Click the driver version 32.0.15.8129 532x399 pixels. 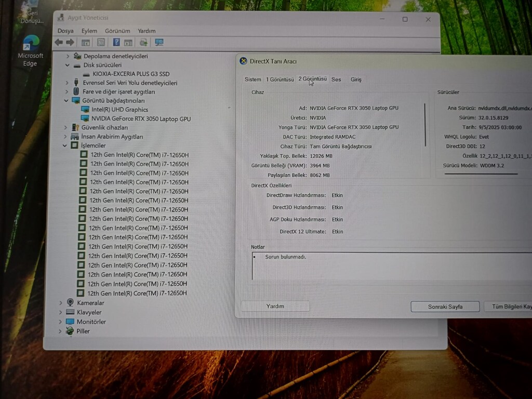pos(494,118)
